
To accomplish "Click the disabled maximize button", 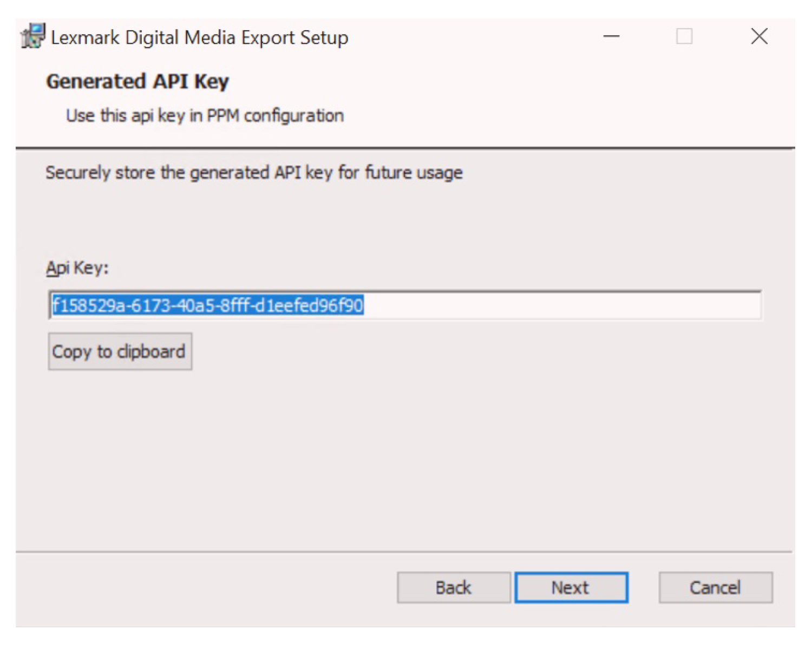I will point(684,37).
